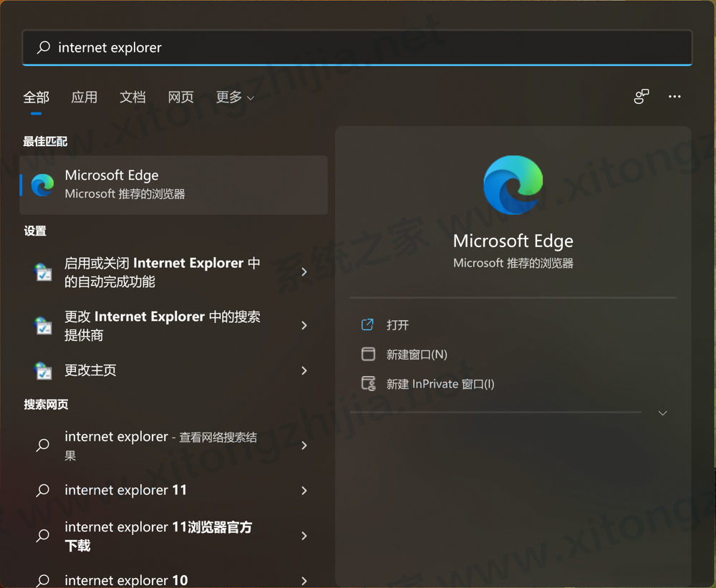Select the 网页 tab
Image resolution: width=716 pixels, height=588 pixels.
click(180, 97)
